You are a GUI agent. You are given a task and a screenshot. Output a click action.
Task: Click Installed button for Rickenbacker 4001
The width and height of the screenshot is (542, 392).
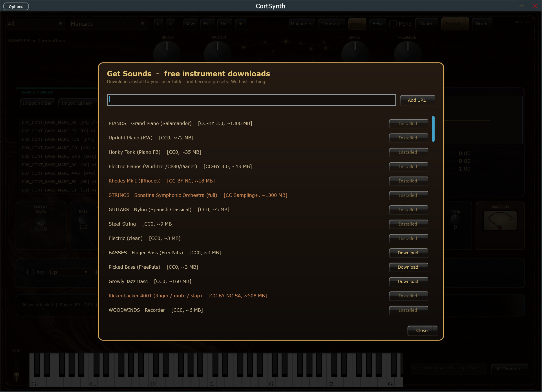click(408, 296)
